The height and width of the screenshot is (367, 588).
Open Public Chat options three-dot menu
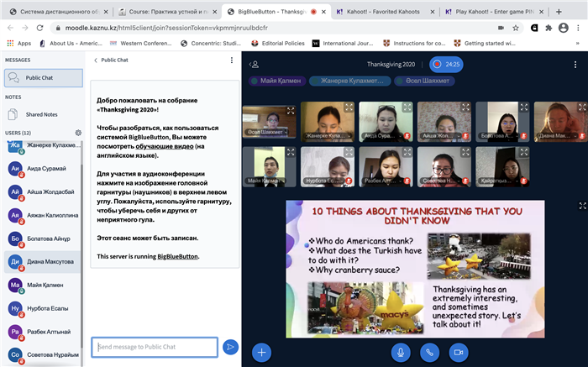tap(232, 60)
